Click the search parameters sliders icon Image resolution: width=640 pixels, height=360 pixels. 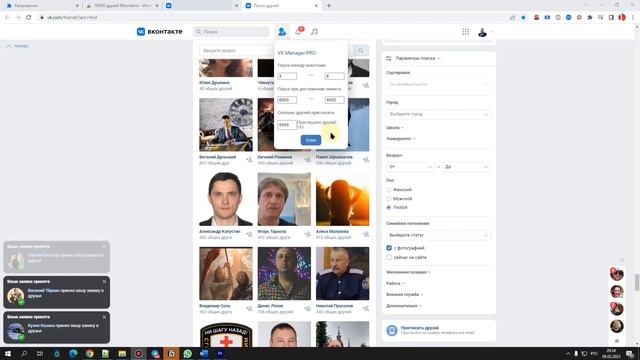tap(389, 58)
